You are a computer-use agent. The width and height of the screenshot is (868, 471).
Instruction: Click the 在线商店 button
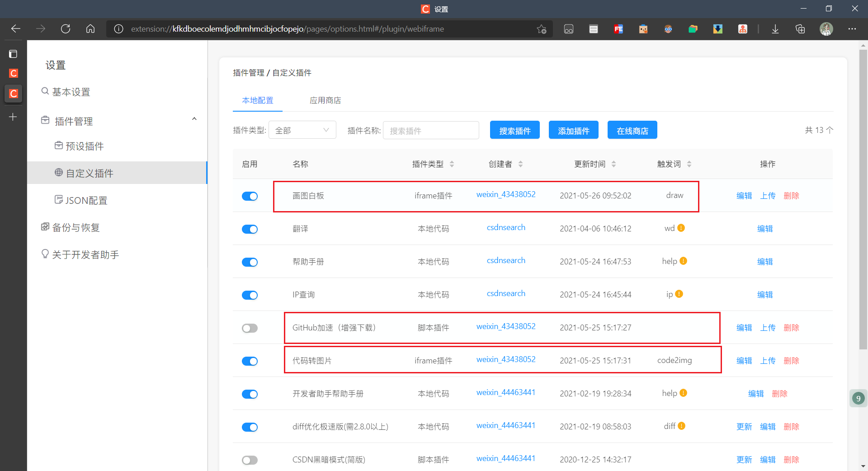click(632, 130)
